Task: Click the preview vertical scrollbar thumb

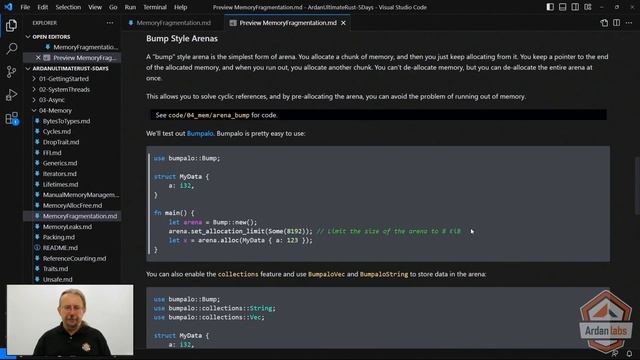Action: pos(637,186)
